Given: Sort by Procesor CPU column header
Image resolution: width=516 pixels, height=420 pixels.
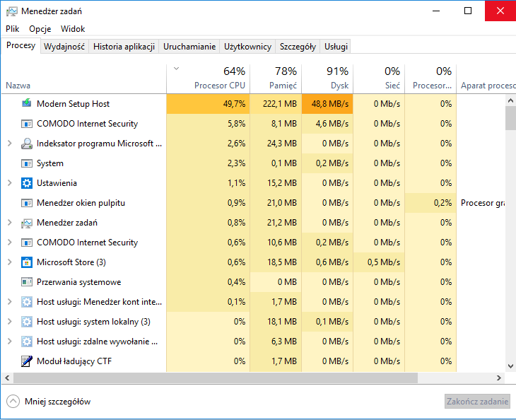Looking at the screenshot, I should pos(208,79).
